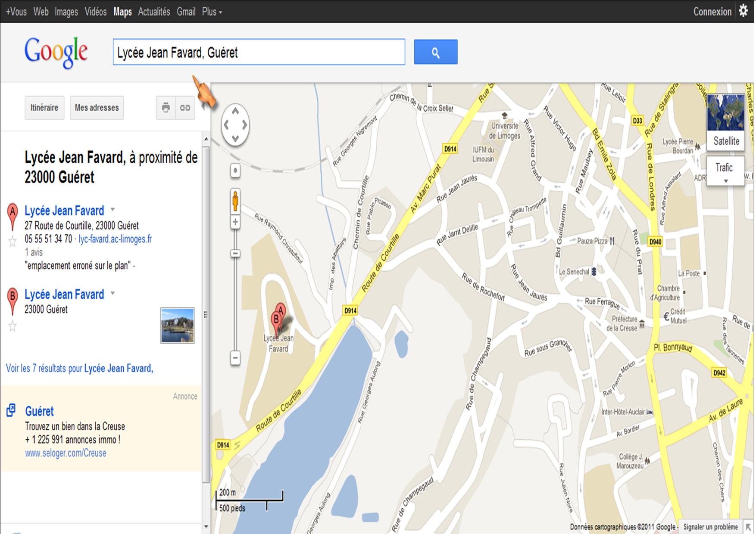The width and height of the screenshot is (756, 534).
Task: Click the Lycée Jean Favard map label
Action: (x=278, y=344)
